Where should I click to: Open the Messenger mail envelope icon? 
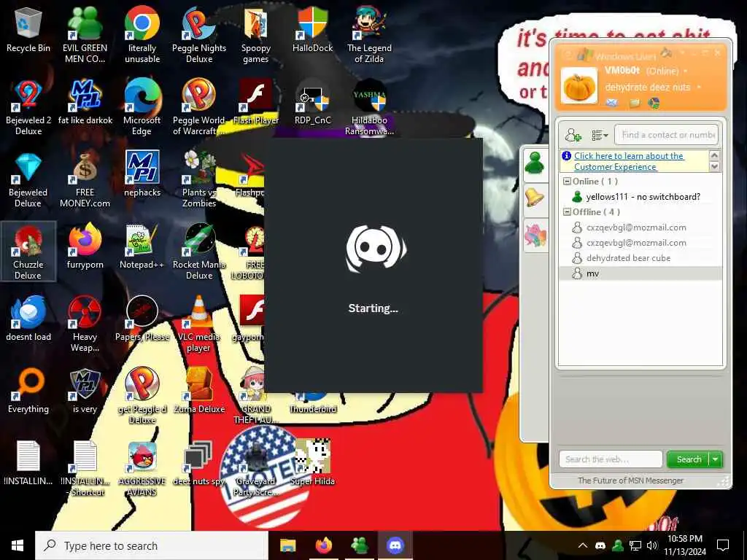612,103
